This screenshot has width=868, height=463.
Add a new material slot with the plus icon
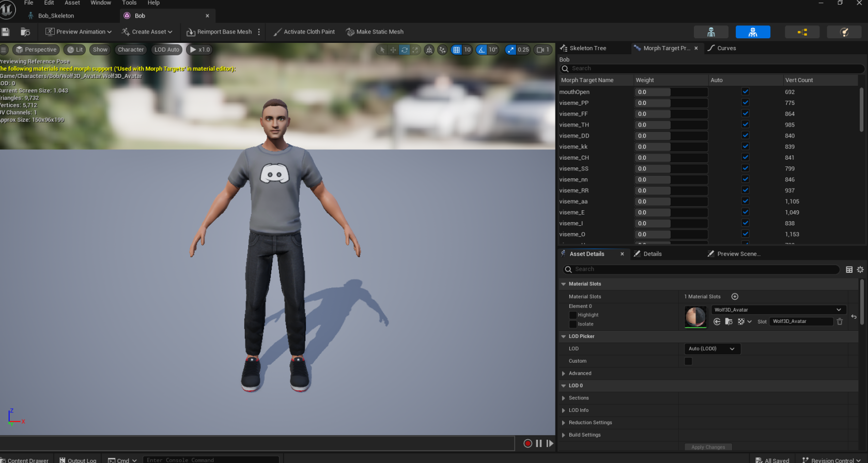[735, 297]
